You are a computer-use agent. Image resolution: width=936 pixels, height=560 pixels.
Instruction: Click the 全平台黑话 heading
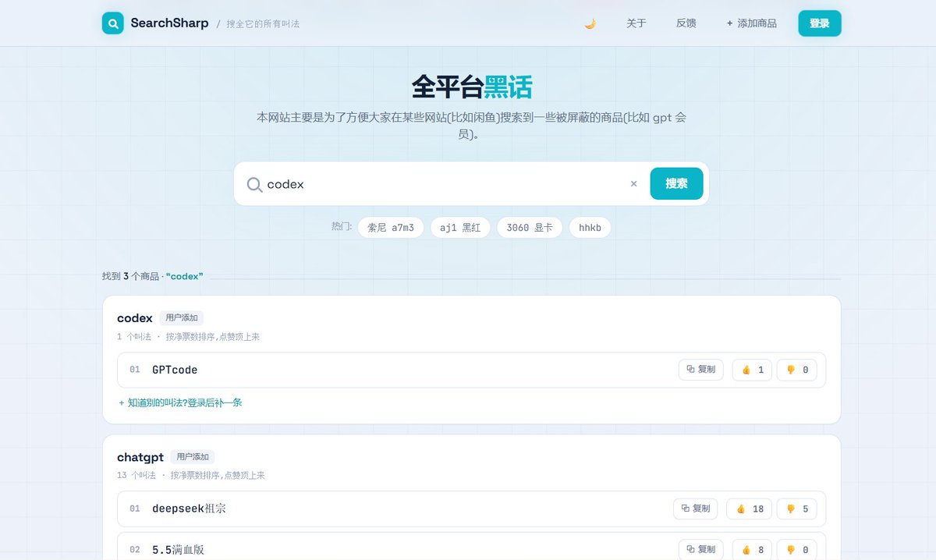471,87
